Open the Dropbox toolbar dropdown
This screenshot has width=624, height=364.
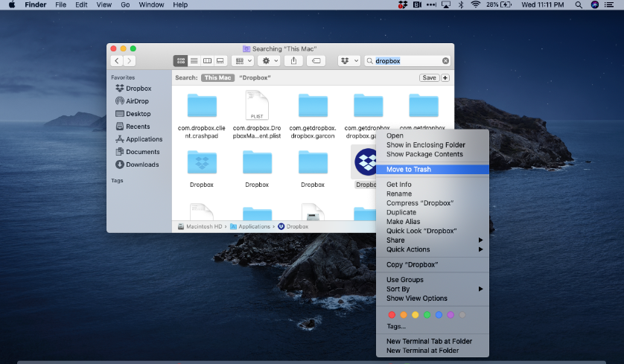[349, 61]
